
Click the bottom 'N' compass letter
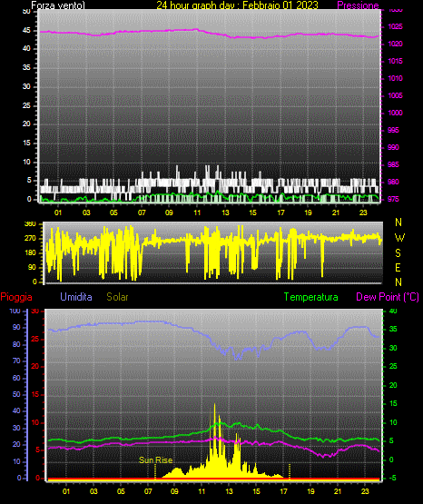(x=398, y=282)
